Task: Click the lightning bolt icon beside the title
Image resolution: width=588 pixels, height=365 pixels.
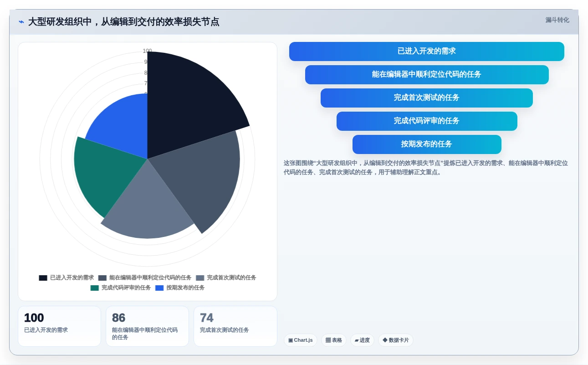Action: pyautogui.click(x=21, y=22)
